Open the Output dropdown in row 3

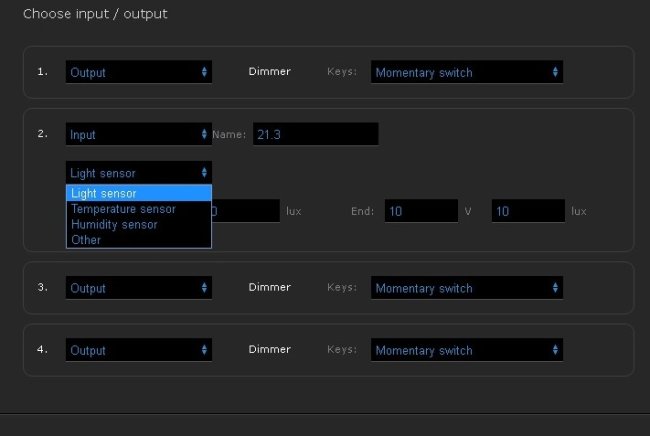[x=139, y=288]
